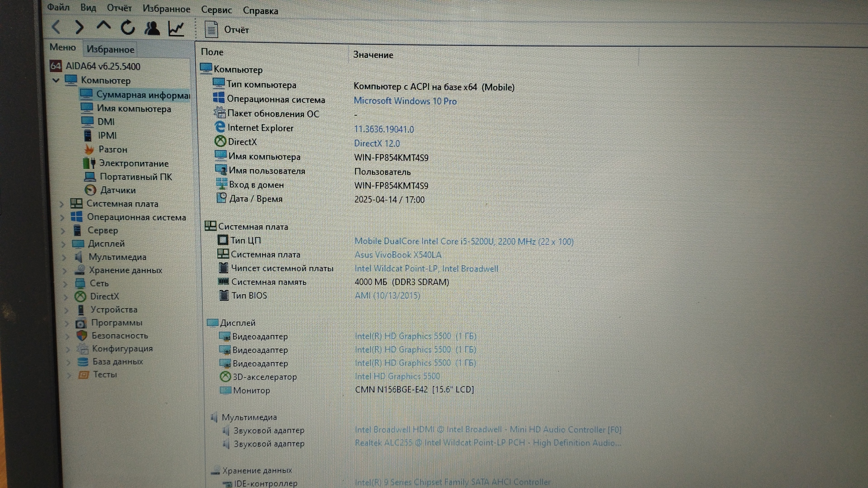This screenshot has width=868, height=488.
Task: Open the graph chart icon in toolbar
Action: (176, 29)
